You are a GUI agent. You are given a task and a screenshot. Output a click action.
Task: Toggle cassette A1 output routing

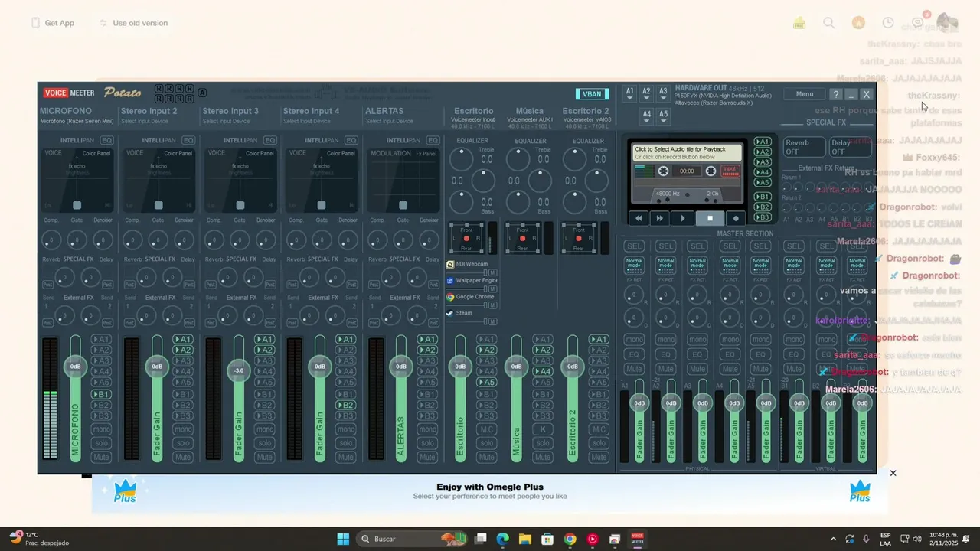click(x=762, y=142)
